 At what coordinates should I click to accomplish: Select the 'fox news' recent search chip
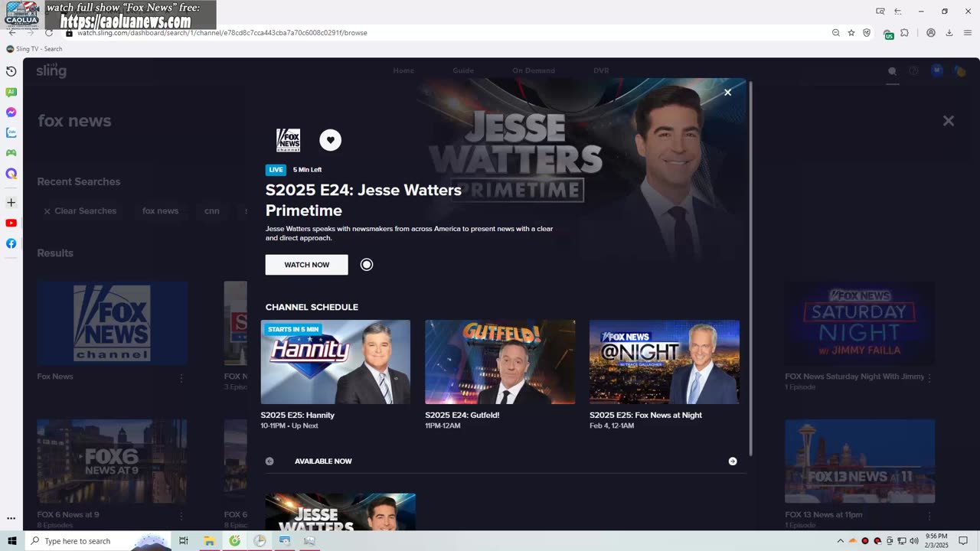160,211
